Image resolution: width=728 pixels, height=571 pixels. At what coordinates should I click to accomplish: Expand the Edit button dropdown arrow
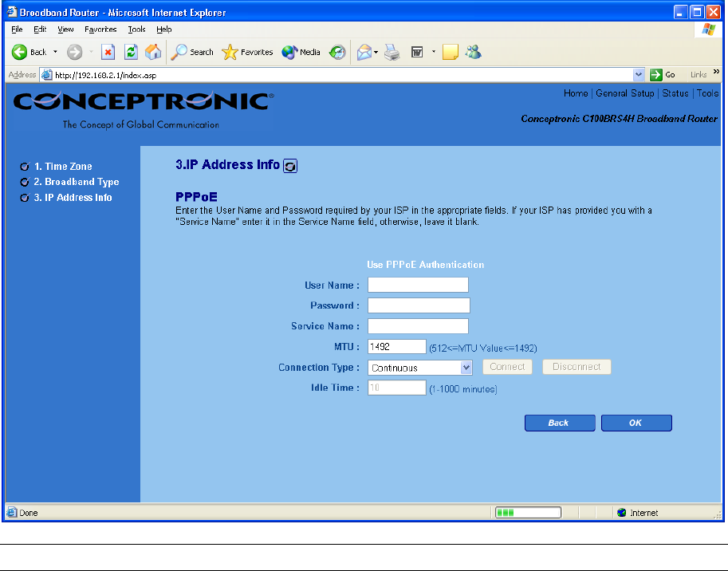pyautogui.click(x=434, y=52)
